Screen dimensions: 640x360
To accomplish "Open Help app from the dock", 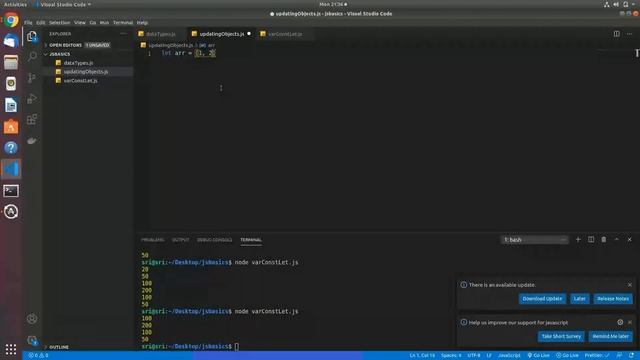I will coord(11,148).
